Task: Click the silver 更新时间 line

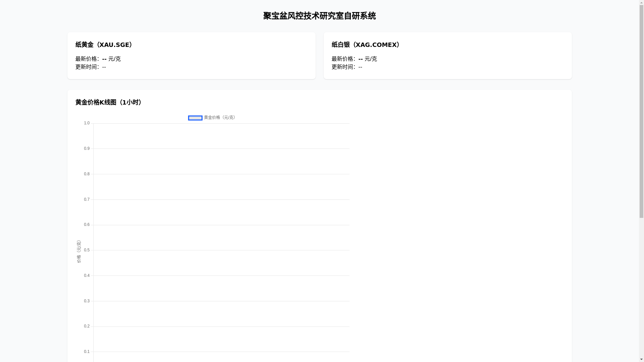Action: tap(347, 67)
